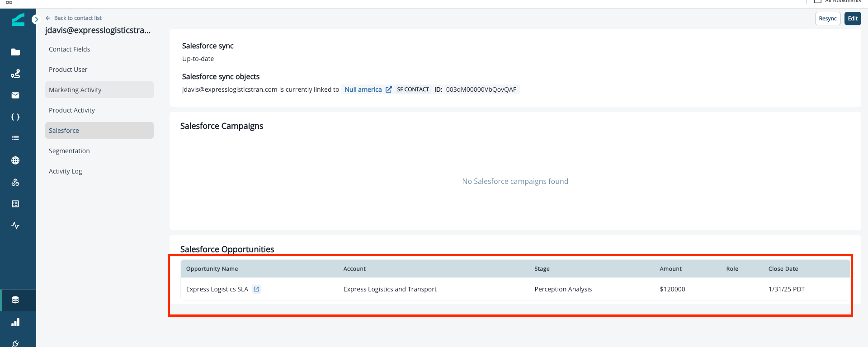Open the Contact Fields tab
This screenshot has height=347, width=868.
pos(99,49)
